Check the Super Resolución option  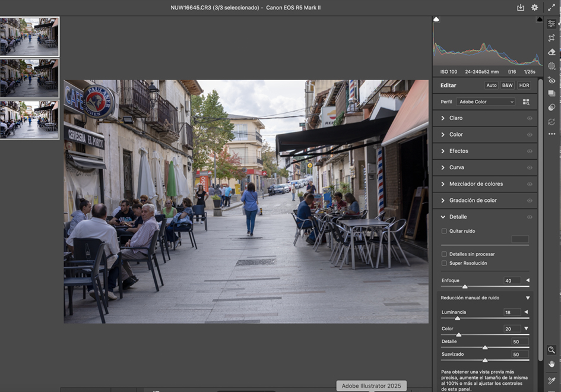pyautogui.click(x=444, y=263)
